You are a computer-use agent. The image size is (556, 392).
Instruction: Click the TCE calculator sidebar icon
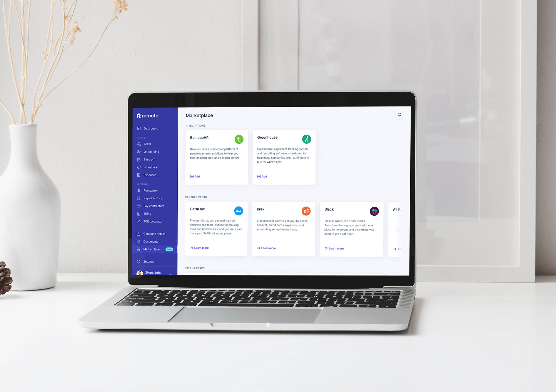139,222
